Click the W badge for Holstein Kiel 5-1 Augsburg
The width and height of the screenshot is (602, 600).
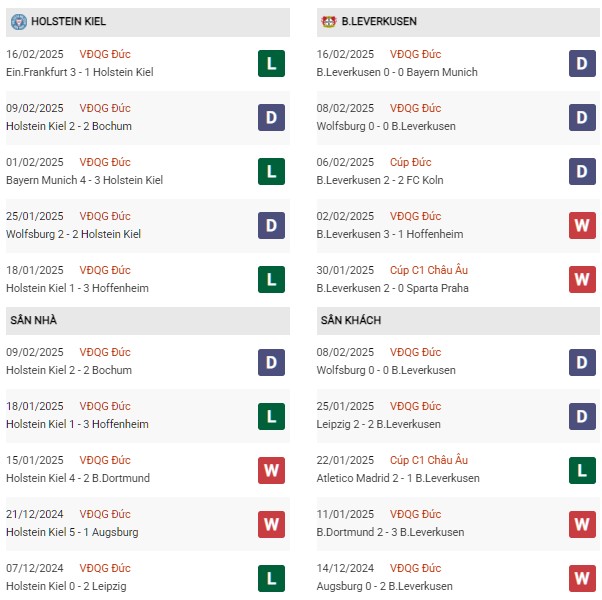click(x=271, y=524)
